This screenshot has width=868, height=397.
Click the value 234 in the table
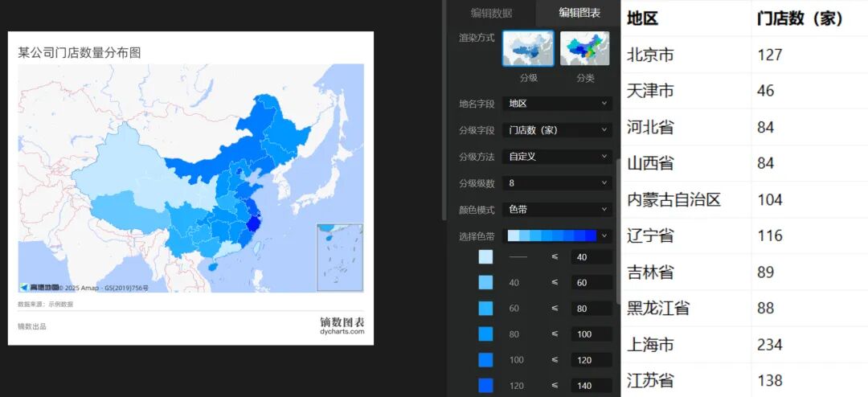(769, 345)
